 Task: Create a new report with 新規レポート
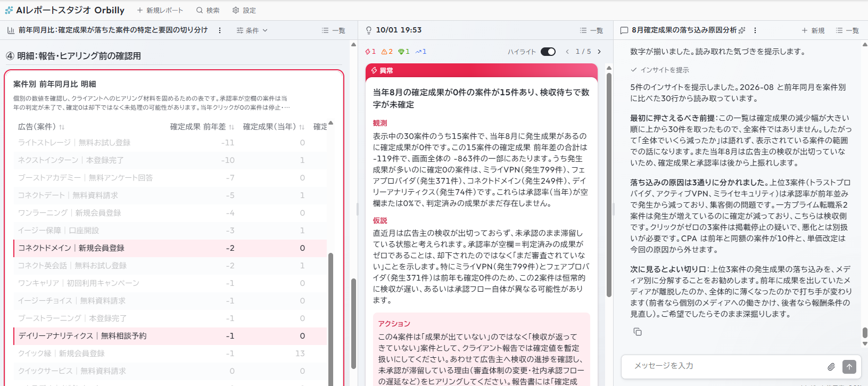coord(160,10)
